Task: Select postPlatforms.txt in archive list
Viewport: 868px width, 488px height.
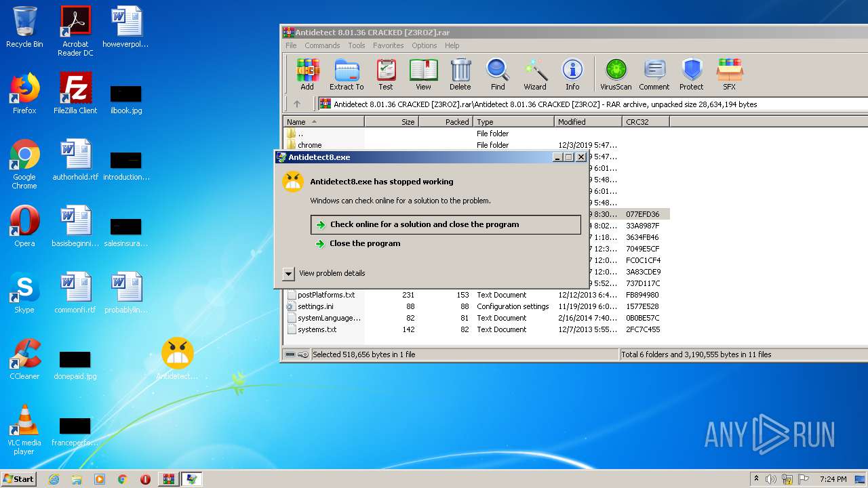Action: (477, 295)
